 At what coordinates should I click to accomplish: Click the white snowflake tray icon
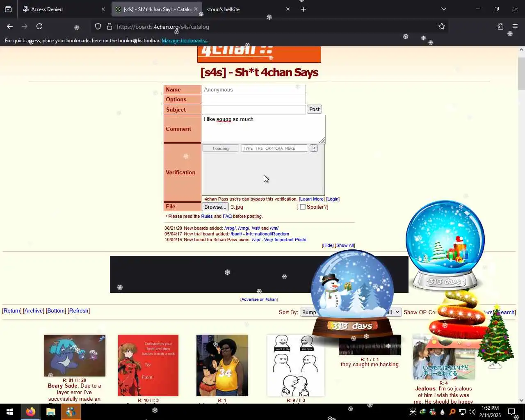pos(413,412)
